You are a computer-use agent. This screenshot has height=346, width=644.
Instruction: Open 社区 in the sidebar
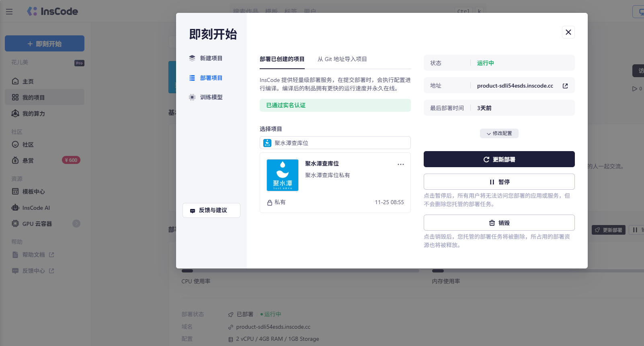pyautogui.click(x=45, y=144)
